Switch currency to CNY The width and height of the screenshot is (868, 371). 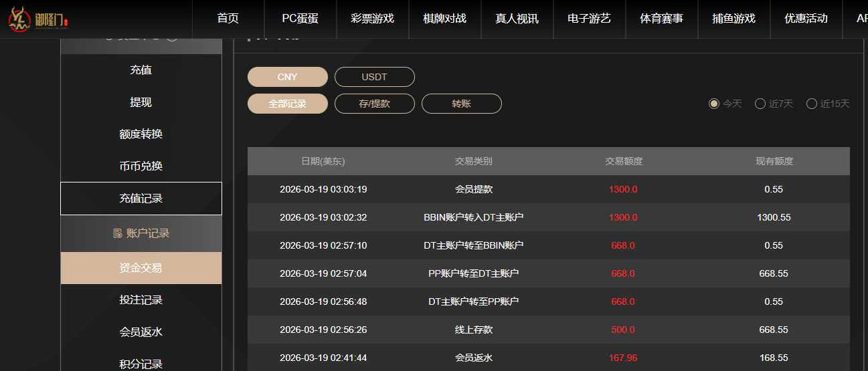[x=288, y=77]
